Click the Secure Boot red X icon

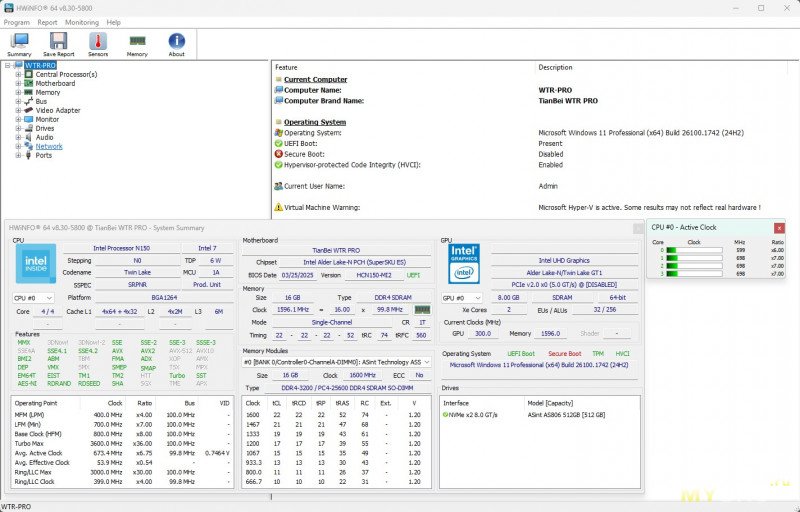pyautogui.click(x=279, y=153)
